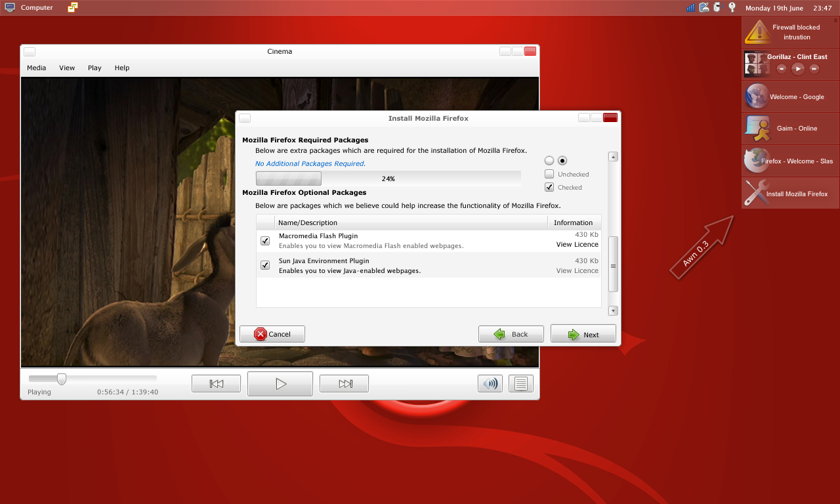View Licence for Macromedia Flash Plugin
This screenshot has height=504, width=840.
coord(577,244)
